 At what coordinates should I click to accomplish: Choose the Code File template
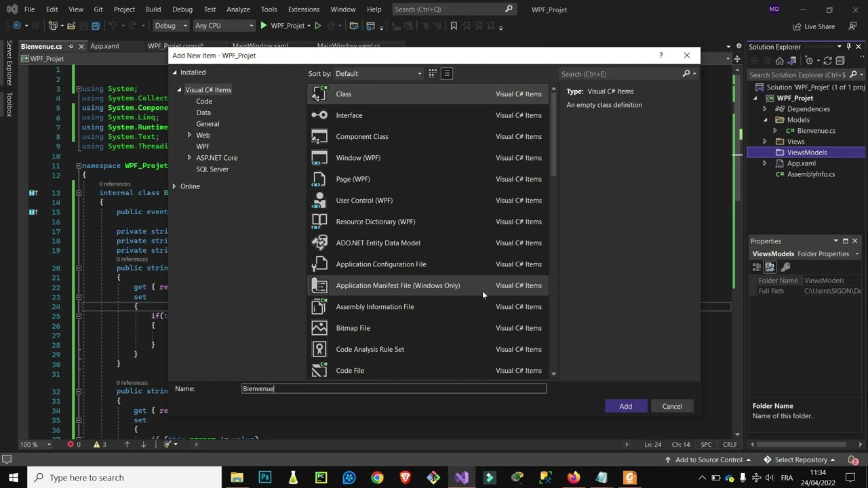point(428,371)
